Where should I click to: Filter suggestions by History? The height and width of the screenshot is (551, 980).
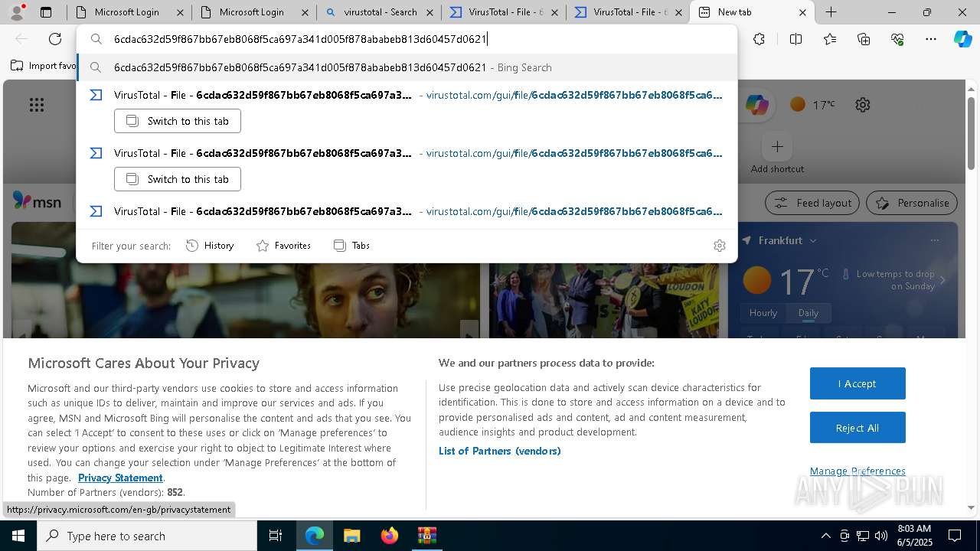coord(210,246)
